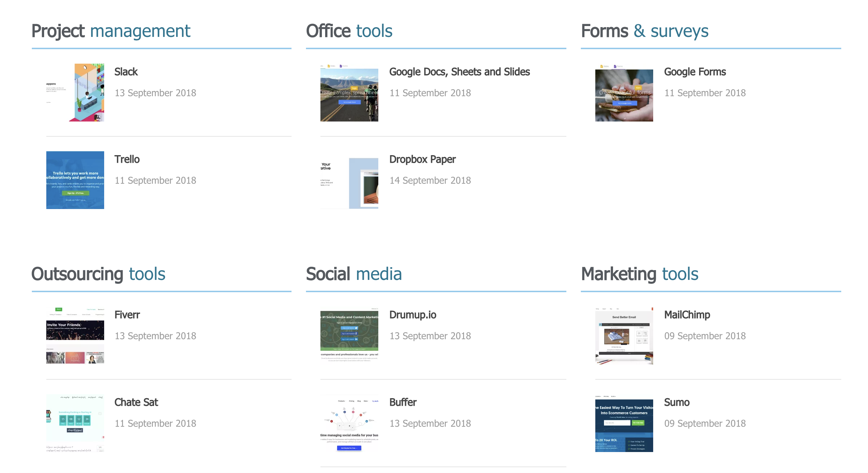Click the Project management section heading
868x473 pixels.
pos(111,31)
